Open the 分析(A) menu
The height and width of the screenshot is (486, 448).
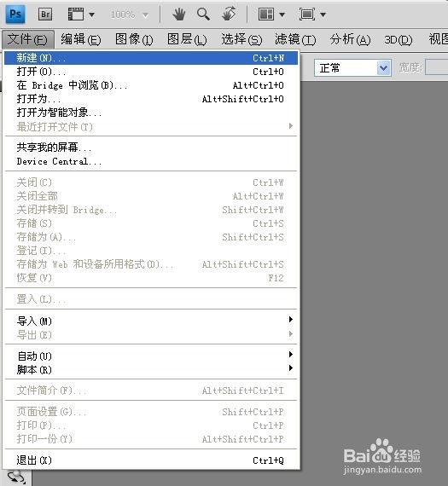[350, 39]
